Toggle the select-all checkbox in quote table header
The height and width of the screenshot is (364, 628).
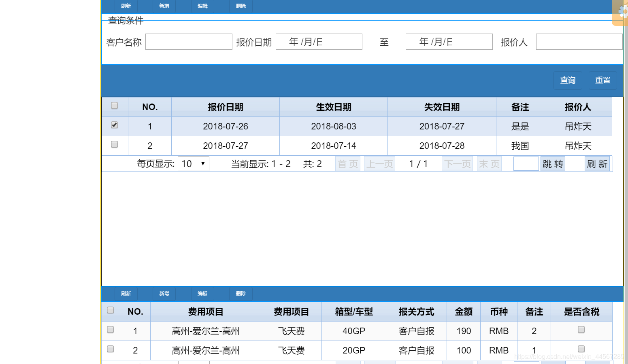click(115, 106)
